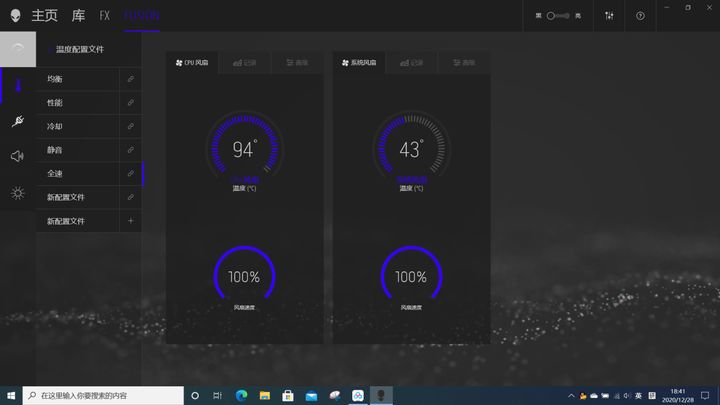Open Cortana circle icon on taskbar
This screenshot has height=405, width=720.
pyautogui.click(x=195, y=395)
